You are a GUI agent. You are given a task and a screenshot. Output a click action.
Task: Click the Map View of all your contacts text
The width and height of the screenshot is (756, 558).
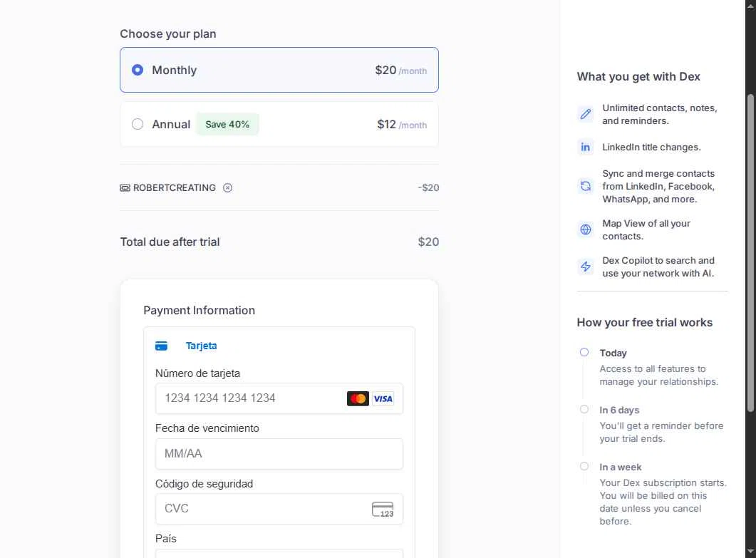pyautogui.click(x=646, y=229)
